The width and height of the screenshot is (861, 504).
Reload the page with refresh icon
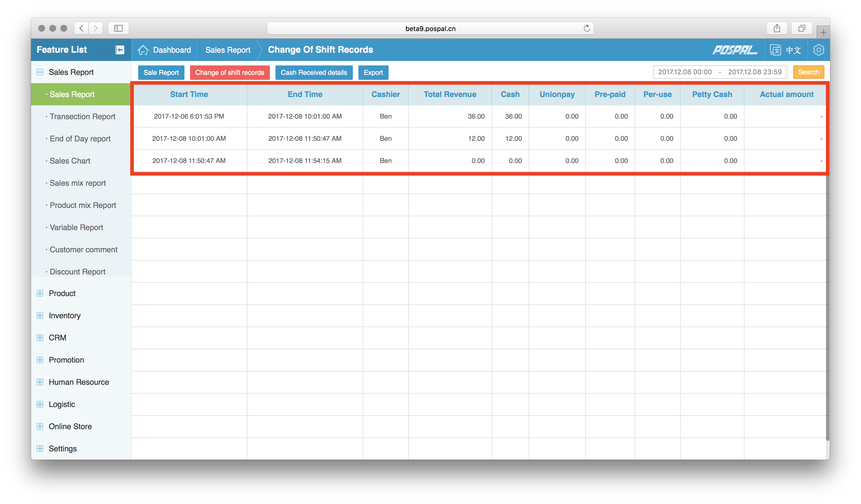pyautogui.click(x=587, y=28)
